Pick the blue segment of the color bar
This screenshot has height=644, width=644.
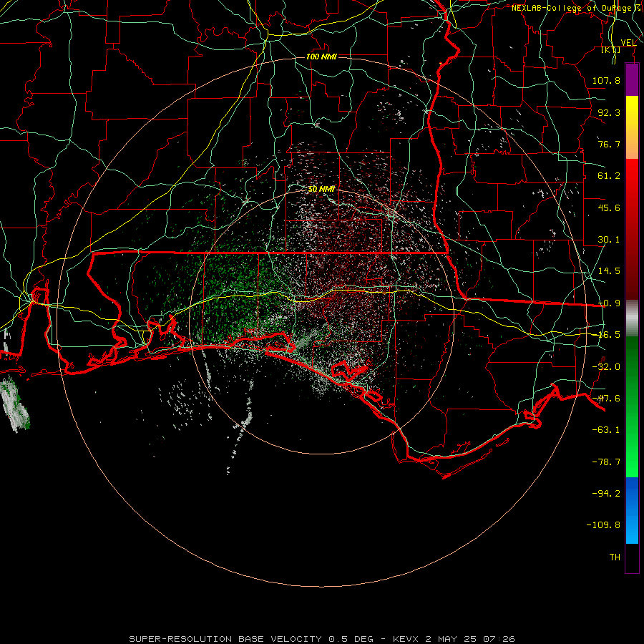click(x=632, y=510)
